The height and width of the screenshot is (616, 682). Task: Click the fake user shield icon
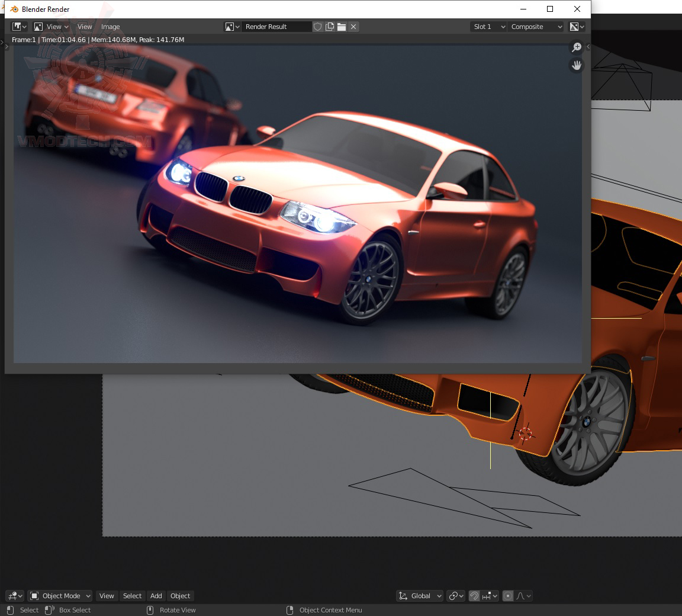tap(317, 27)
